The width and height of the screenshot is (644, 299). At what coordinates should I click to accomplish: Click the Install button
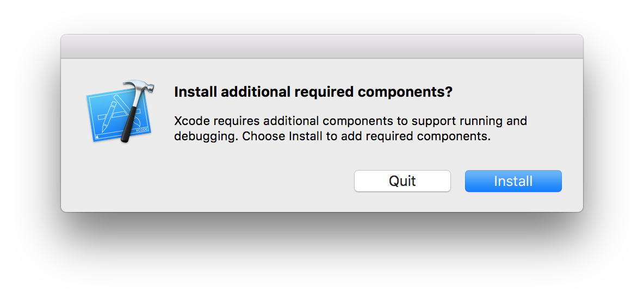coord(513,181)
